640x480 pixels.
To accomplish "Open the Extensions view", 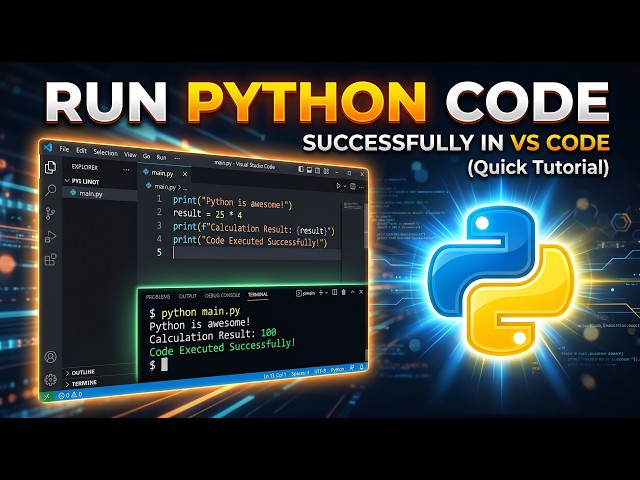I will click(50, 260).
